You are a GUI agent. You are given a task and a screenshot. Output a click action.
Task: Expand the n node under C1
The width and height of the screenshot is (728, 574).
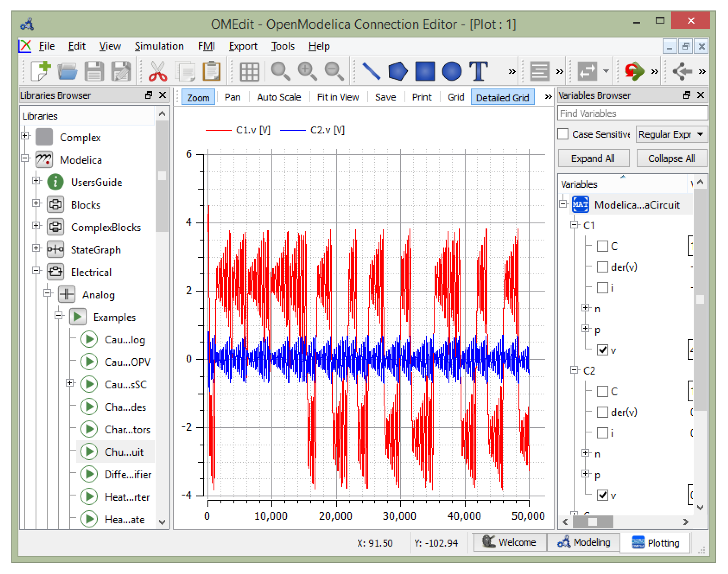(586, 308)
